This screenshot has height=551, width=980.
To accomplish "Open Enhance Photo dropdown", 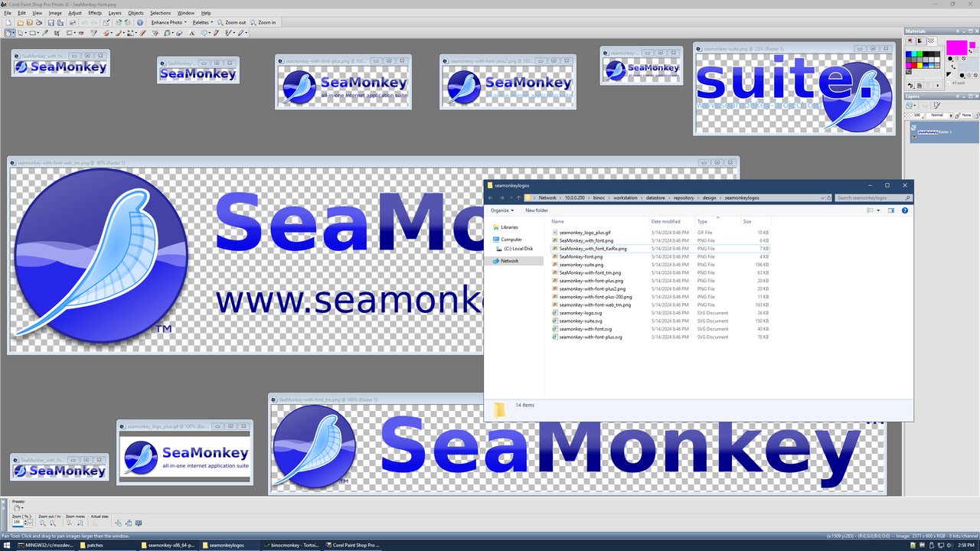I will pyautogui.click(x=168, y=22).
